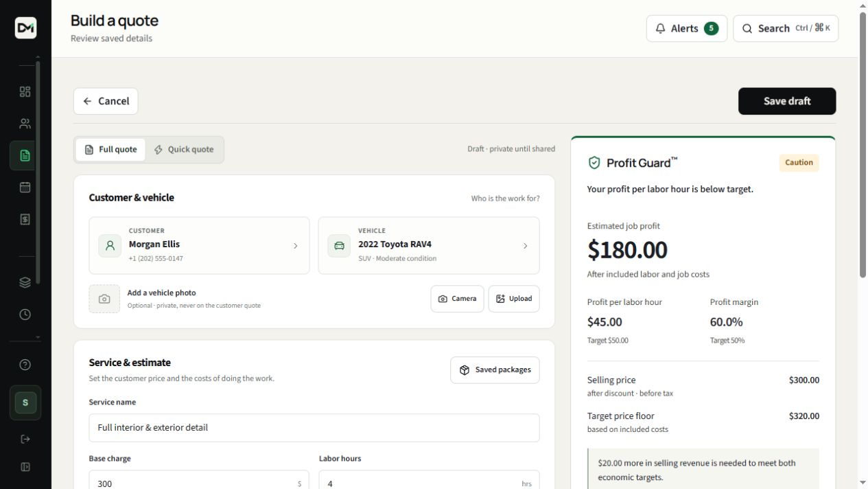Click the Caution status badge
This screenshot has width=868, height=489.
click(799, 163)
